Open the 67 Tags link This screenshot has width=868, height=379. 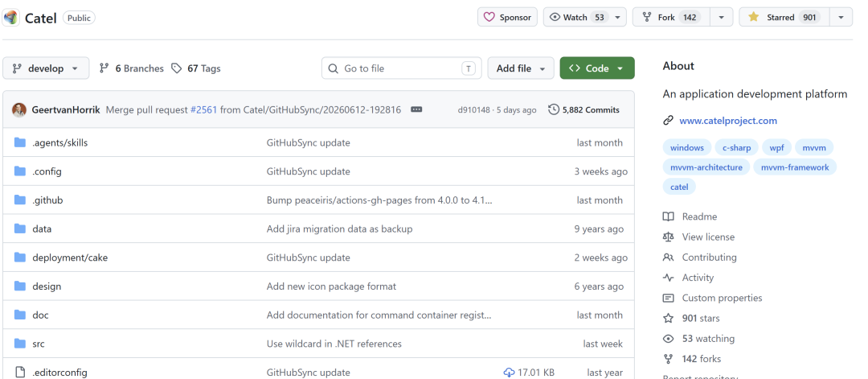196,68
